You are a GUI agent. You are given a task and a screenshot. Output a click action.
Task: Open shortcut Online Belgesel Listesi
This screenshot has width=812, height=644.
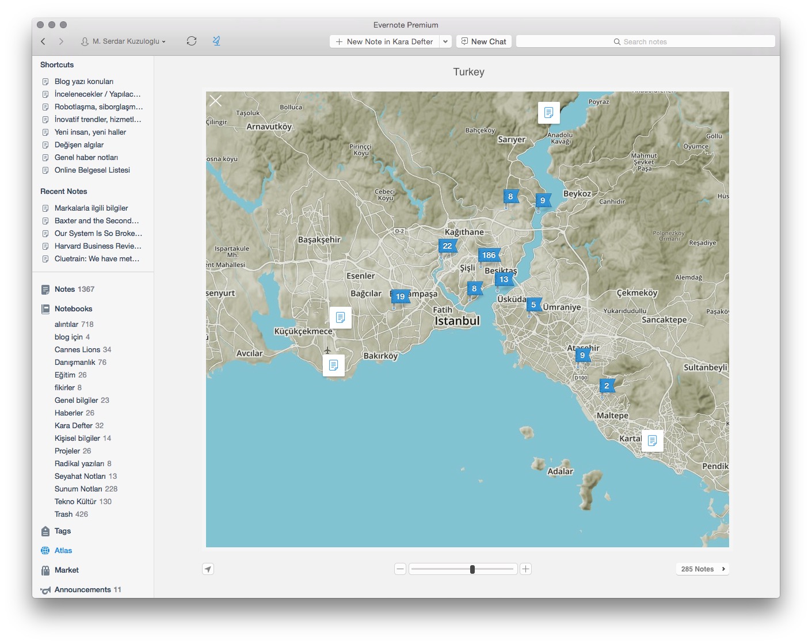92,170
